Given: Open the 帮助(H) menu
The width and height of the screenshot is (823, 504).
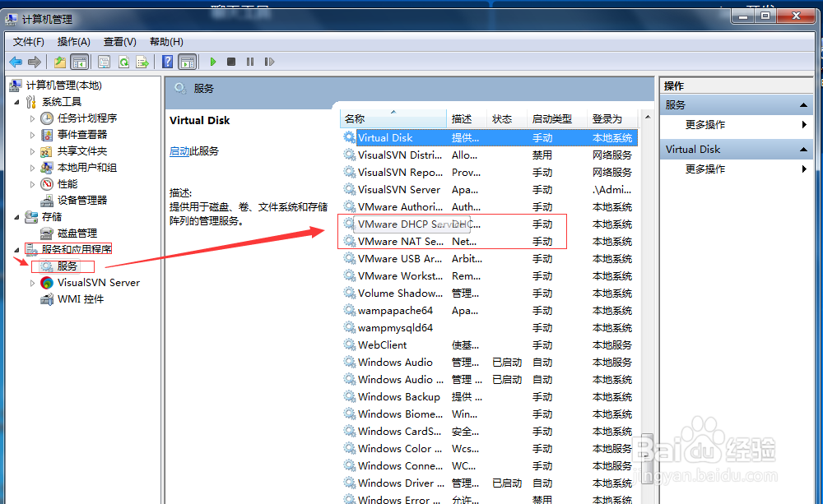Looking at the screenshot, I should pos(166,41).
